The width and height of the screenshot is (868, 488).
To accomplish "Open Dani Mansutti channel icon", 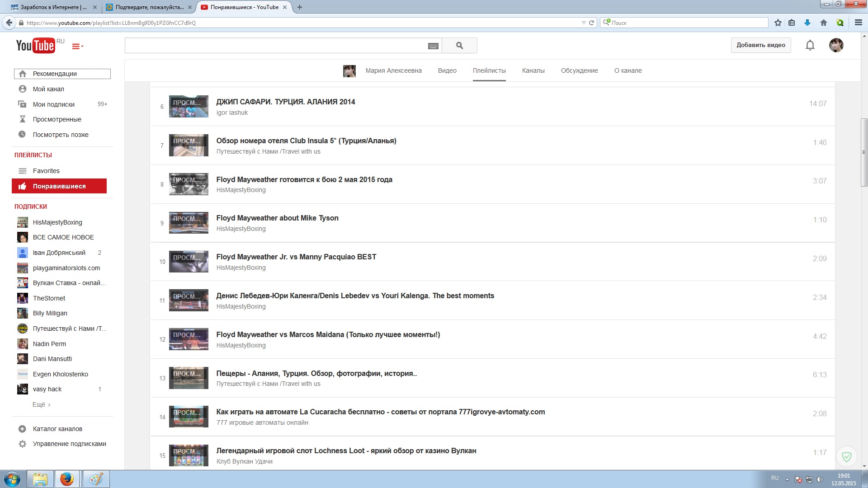I will [x=23, y=359].
